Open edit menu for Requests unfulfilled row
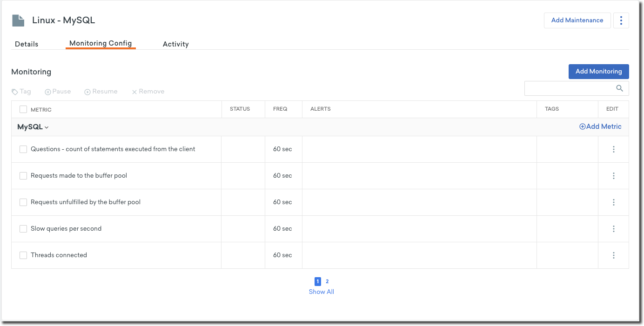The image size is (644, 326). point(614,202)
